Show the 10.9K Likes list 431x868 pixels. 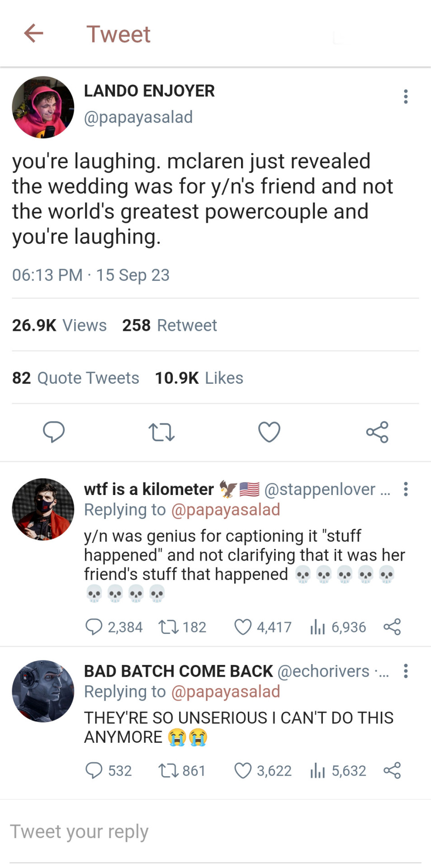click(x=199, y=378)
